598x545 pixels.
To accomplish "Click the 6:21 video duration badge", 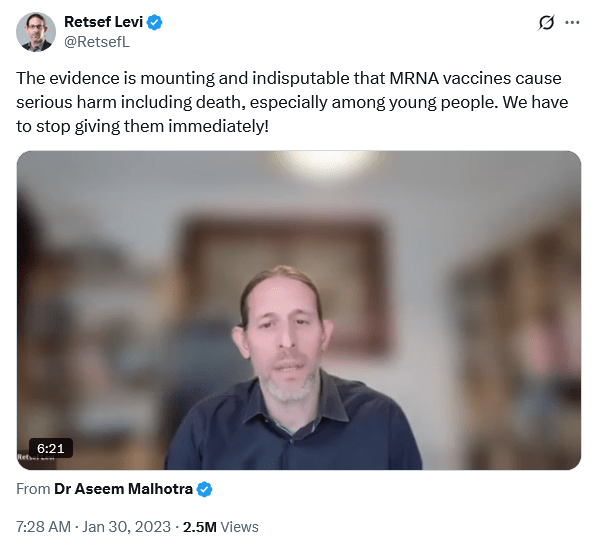I will pyautogui.click(x=51, y=448).
